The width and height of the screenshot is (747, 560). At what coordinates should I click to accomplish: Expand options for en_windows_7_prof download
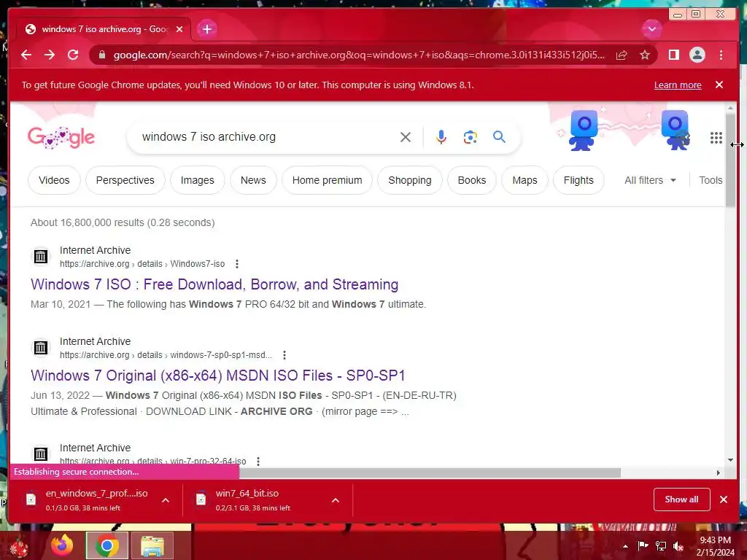pyautogui.click(x=166, y=500)
